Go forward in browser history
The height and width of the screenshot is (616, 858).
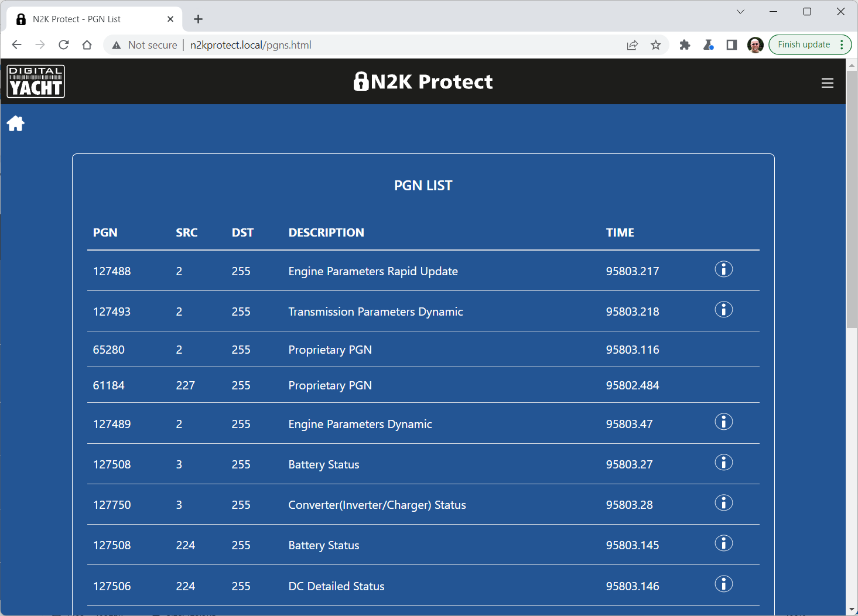click(x=40, y=45)
